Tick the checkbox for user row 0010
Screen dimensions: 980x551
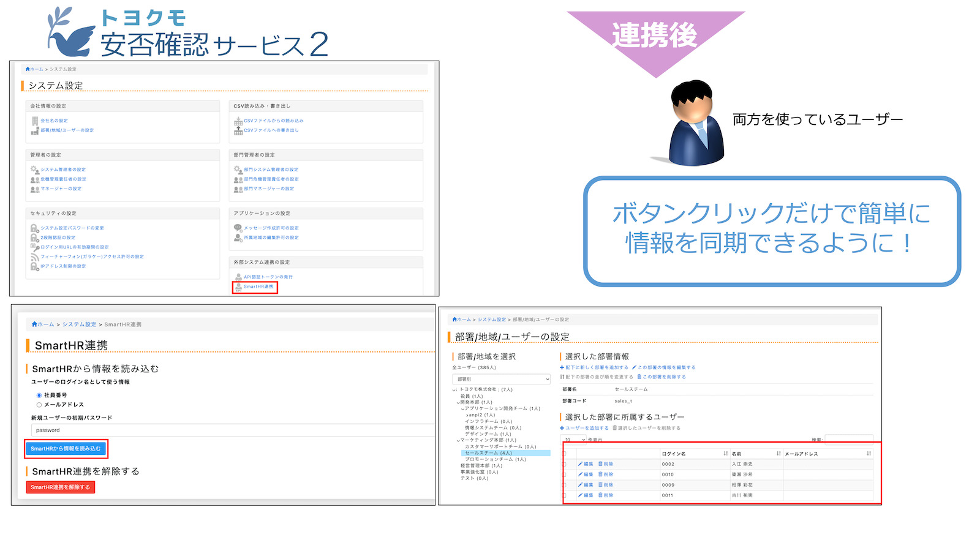[564, 474]
